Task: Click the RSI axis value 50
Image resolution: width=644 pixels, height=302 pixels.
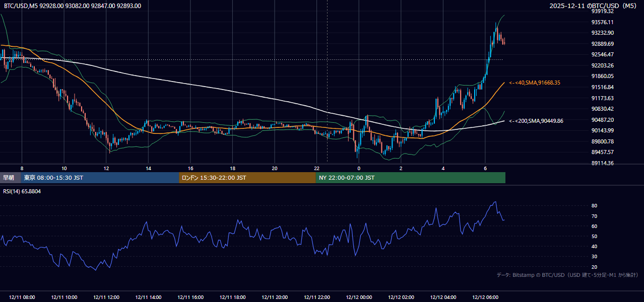Action: point(594,236)
